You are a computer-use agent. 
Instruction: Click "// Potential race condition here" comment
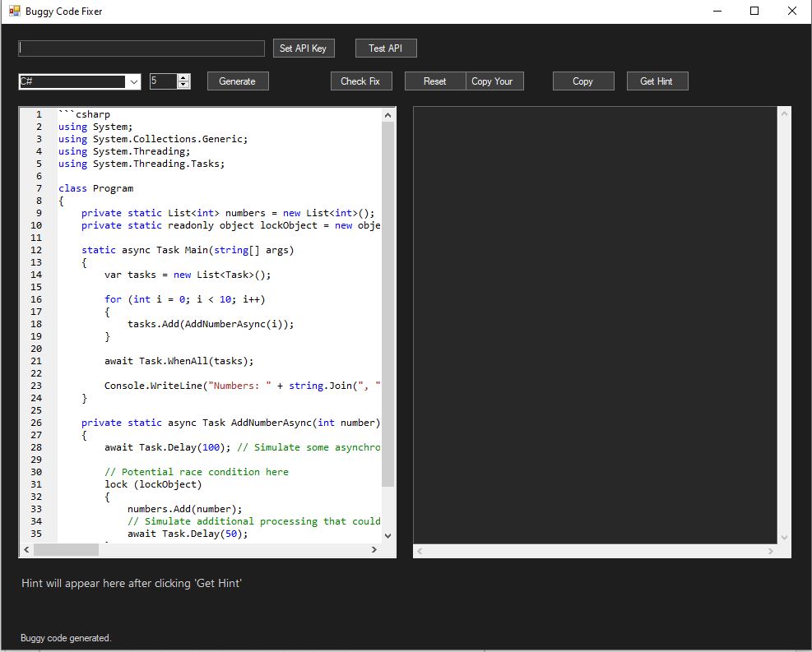pyautogui.click(x=197, y=472)
